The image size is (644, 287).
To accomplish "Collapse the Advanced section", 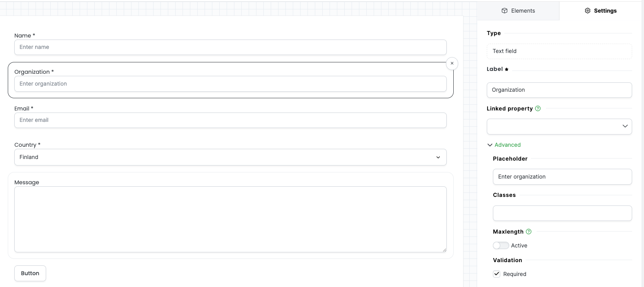I will click(x=504, y=145).
